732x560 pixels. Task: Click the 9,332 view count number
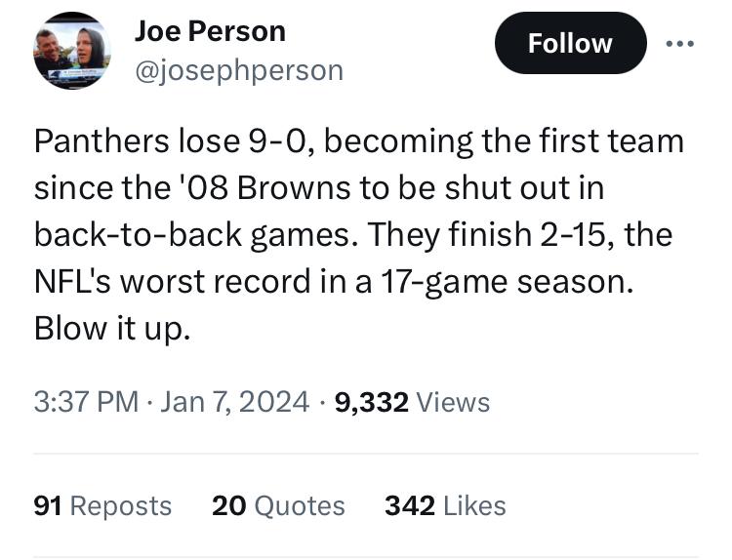[x=371, y=402]
